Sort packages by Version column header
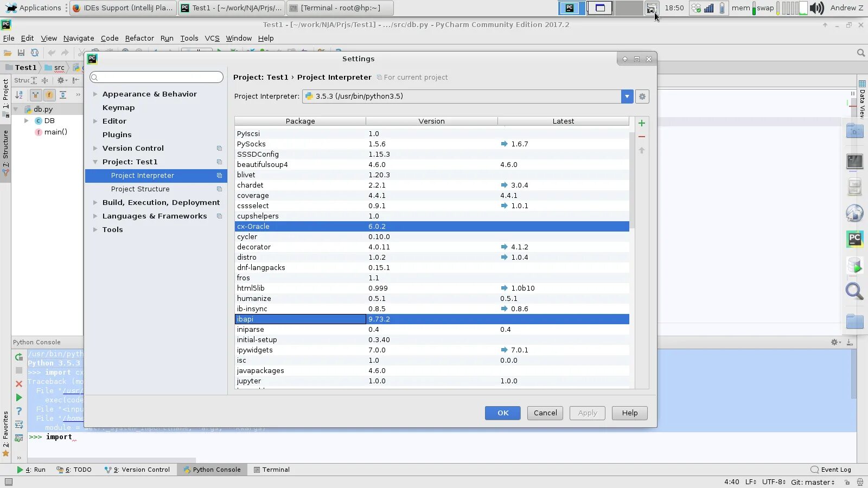This screenshot has width=868, height=488. coord(432,121)
